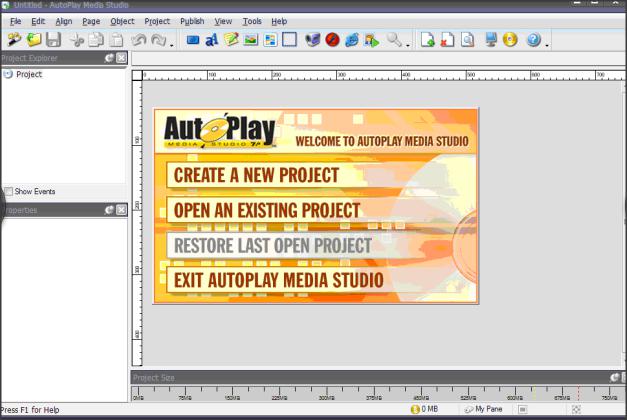Insert a ListBox object icon
The width and height of the screenshot is (627, 420).
270,40
